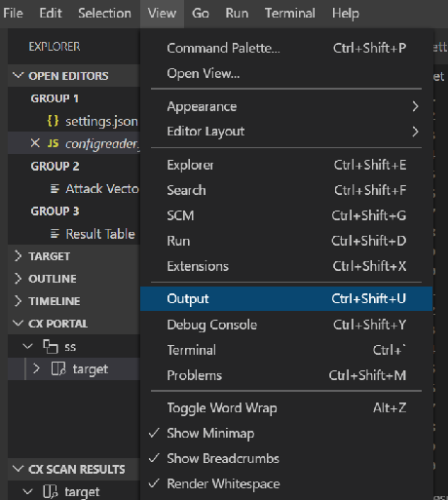448x500 pixels.
Task: Click the target icon under CX Scan Results
Action: point(51,491)
